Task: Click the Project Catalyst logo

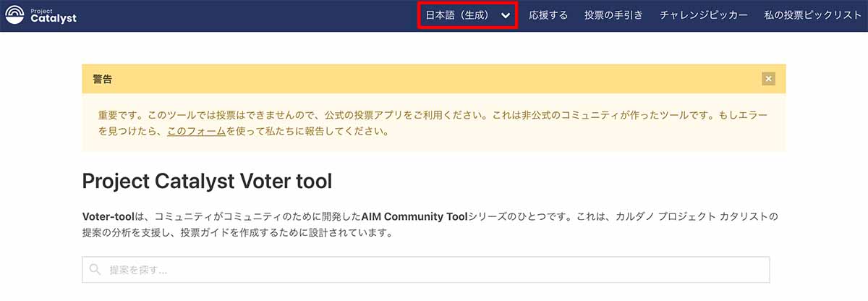Action: [x=41, y=15]
